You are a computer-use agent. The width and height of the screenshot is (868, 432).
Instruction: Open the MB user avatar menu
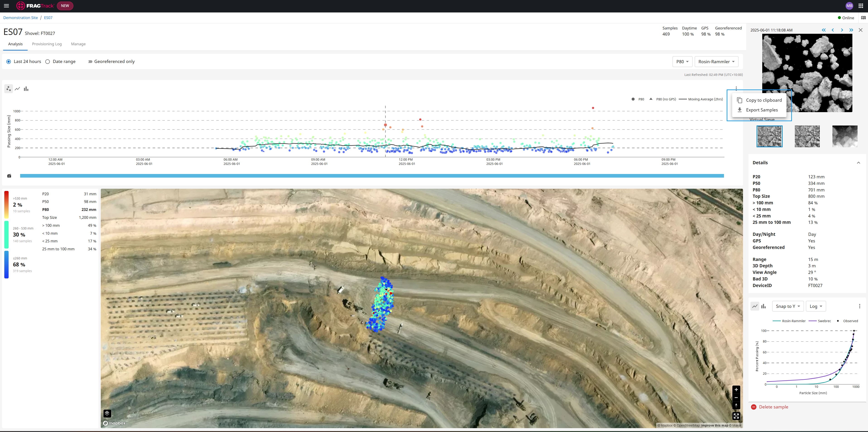tap(849, 6)
